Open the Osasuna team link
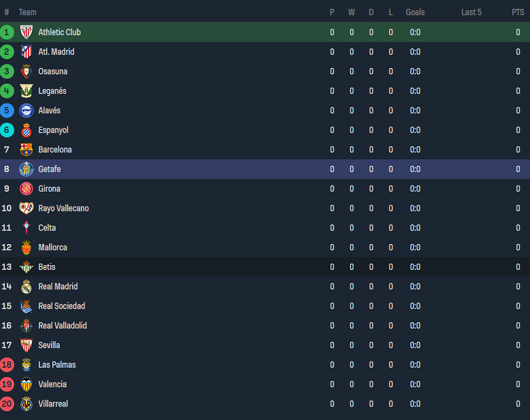 click(52, 71)
